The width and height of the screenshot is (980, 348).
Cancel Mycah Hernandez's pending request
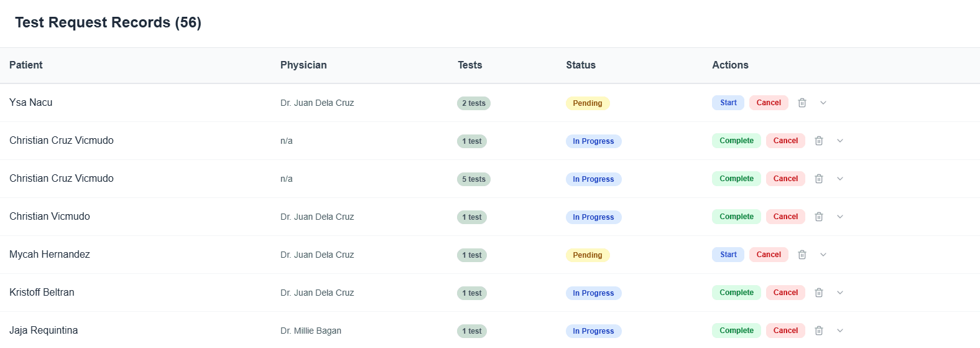pos(769,255)
